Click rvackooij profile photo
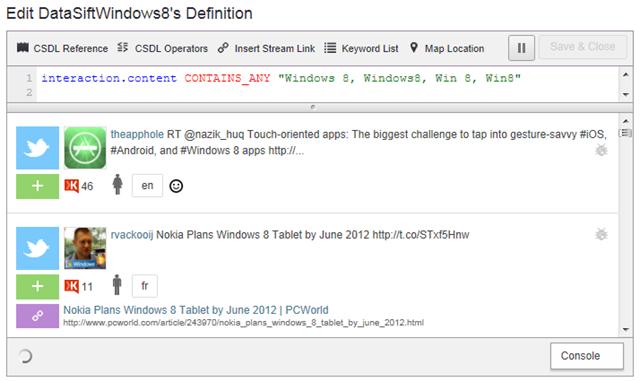This screenshot has height=382, width=640. pos(85,248)
